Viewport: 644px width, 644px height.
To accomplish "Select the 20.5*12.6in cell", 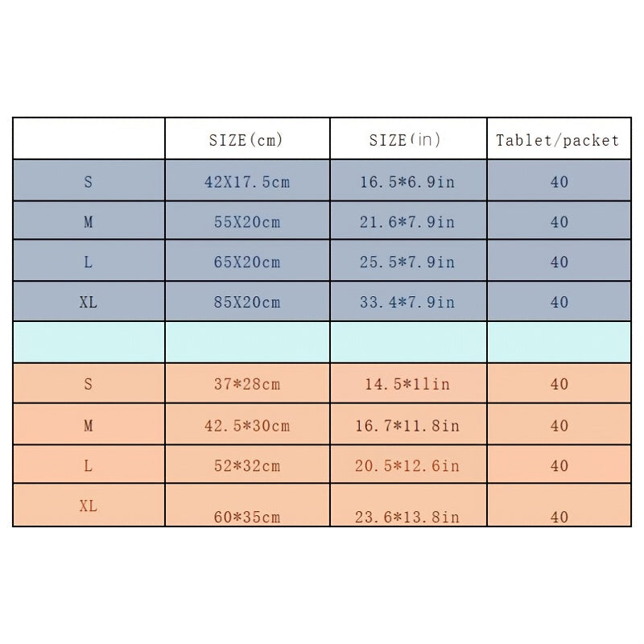I will [x=407, y=466].
